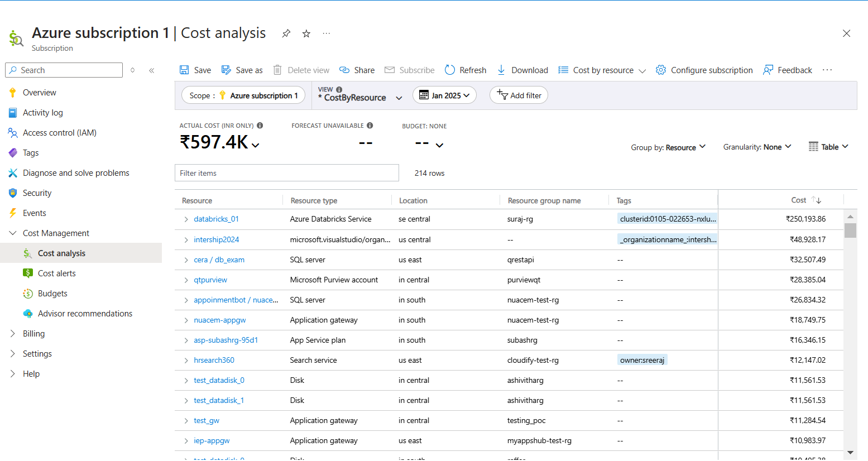The width and height of the screenshot is (868, 461).
Task: Open the Table chart type dropdown
Action: coord(828,147)
